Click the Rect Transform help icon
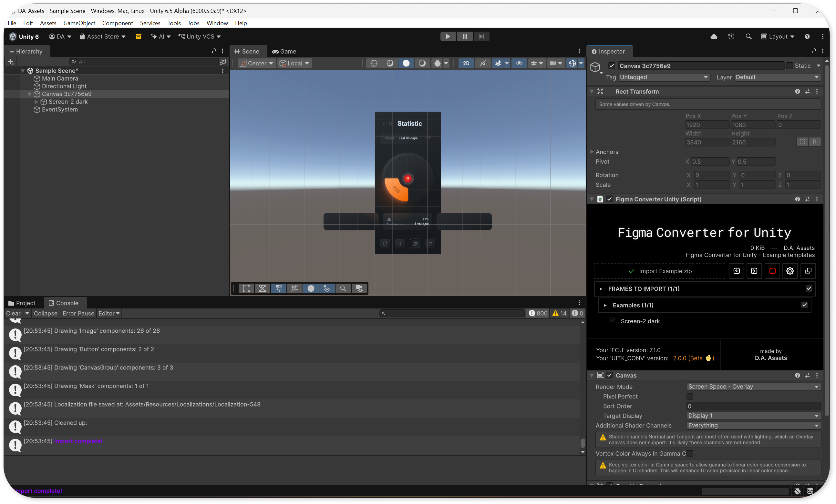 pyautogui.click(x=797, y=92)
